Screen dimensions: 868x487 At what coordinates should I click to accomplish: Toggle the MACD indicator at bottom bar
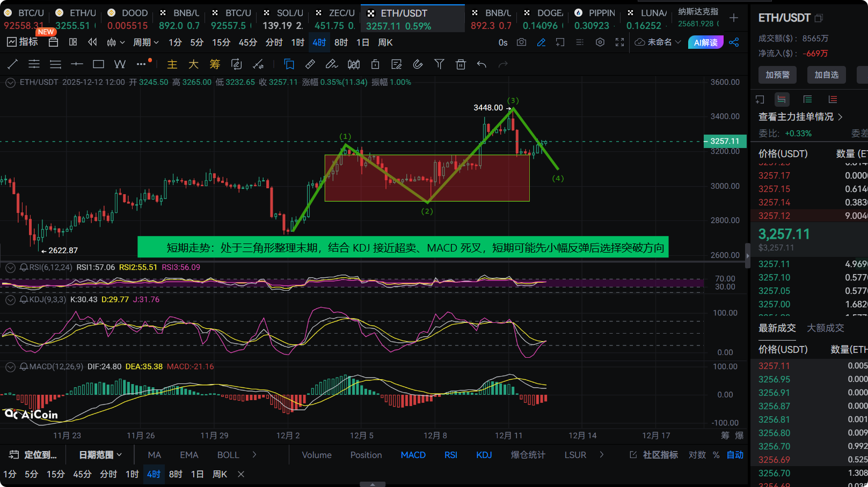click(x=413, y=455)
